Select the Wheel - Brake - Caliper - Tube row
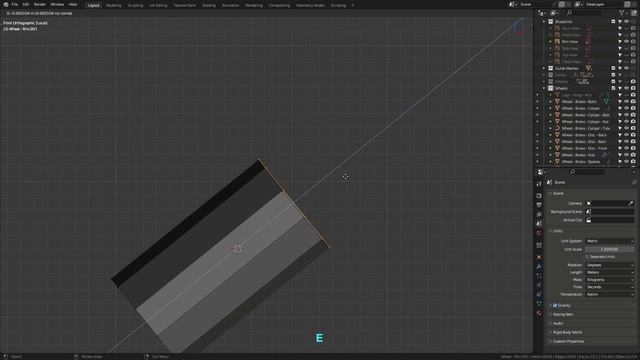Viewport: 640px width, 360px height. 586,128
